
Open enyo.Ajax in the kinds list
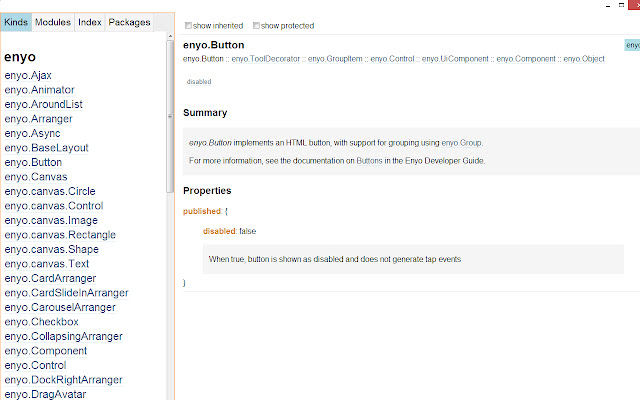(27, 74)
